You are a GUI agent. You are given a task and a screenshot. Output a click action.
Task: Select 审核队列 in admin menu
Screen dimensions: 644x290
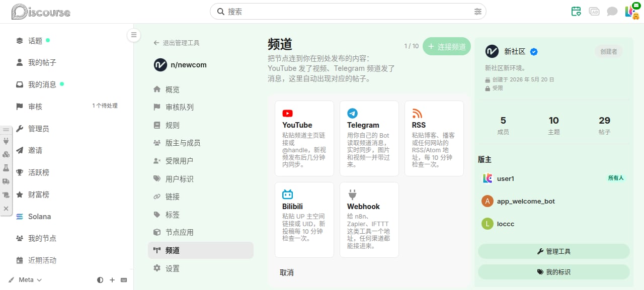(x=201, y=107)
